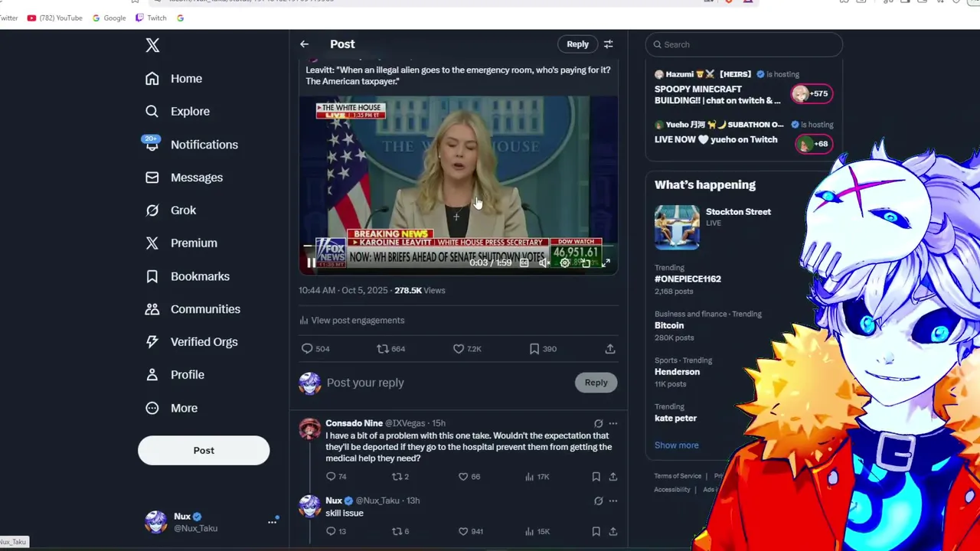Open account menu for Nux @Nux_Taku
This screenshot has height=551, width=980.
coord(211,522)
